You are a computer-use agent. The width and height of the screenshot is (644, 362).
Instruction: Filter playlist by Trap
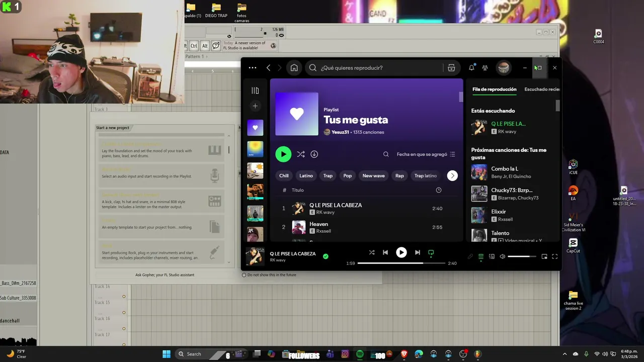point(328,175)
